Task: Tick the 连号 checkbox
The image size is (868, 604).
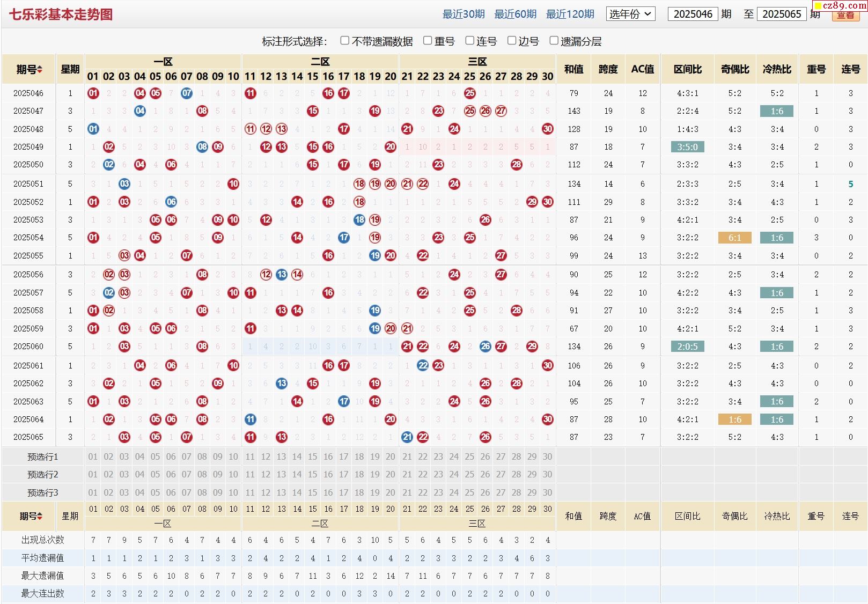Action: pos(469,41)
